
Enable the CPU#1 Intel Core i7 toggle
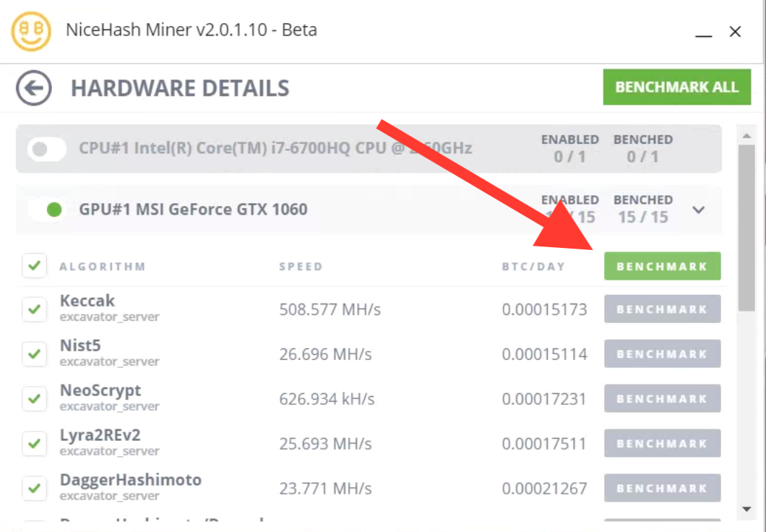pyautogui.click(x=46, y=149)
